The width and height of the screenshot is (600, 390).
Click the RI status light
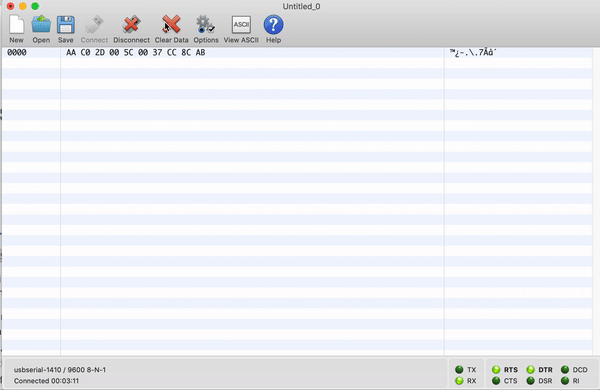tap(565, 380)
